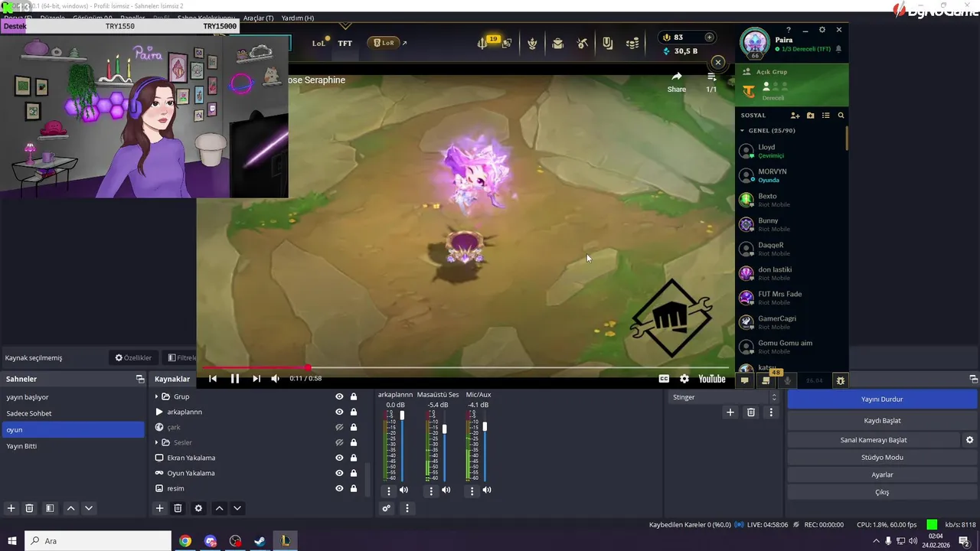Image resolution: width=980 pixels, height=551 pixels.
Task: Mute the Masaüstü Ses speaker icon
Action: pyautogui.click(x=446, y=490)
